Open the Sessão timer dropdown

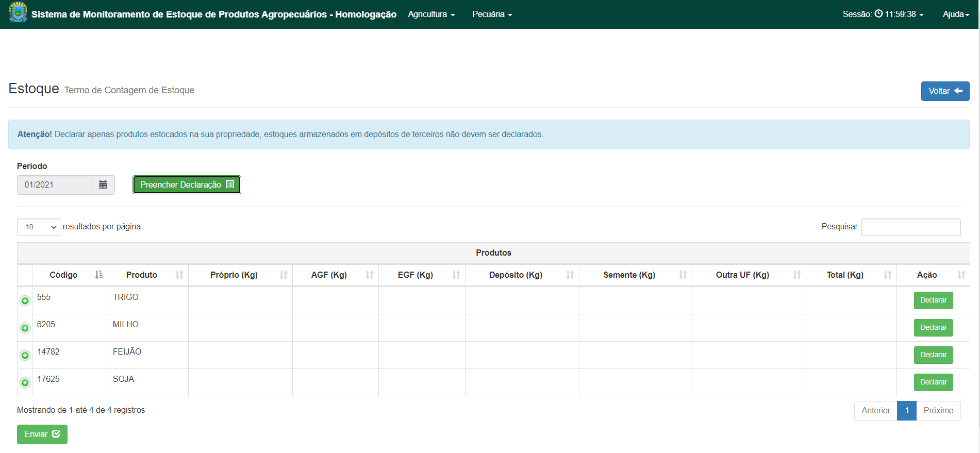883,14
